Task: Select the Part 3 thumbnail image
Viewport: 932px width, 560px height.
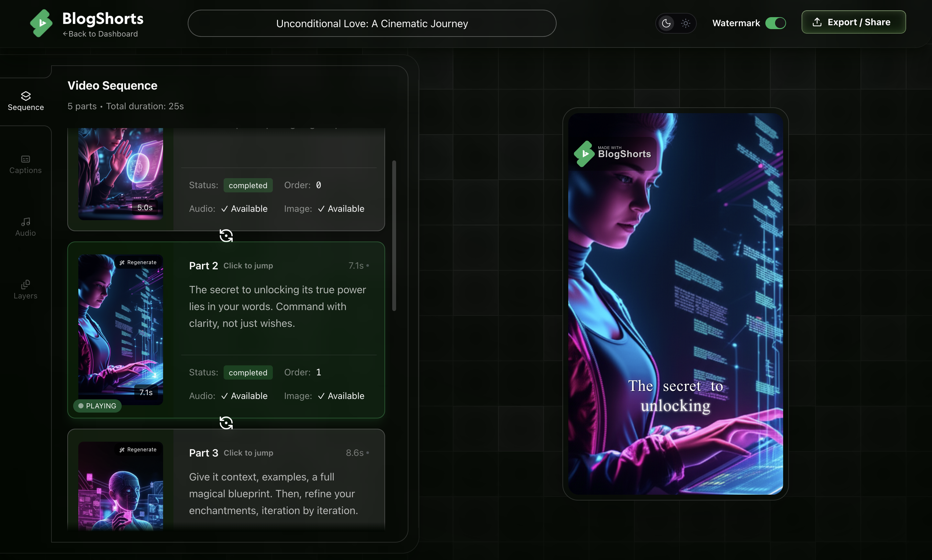Action: tap(120, 486)
